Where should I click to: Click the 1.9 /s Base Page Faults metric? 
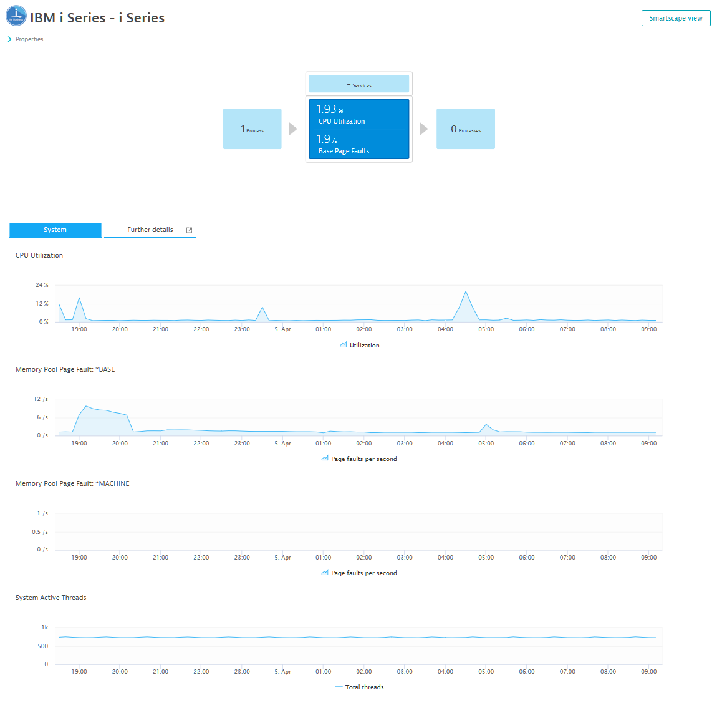click(x=358, y=144)
